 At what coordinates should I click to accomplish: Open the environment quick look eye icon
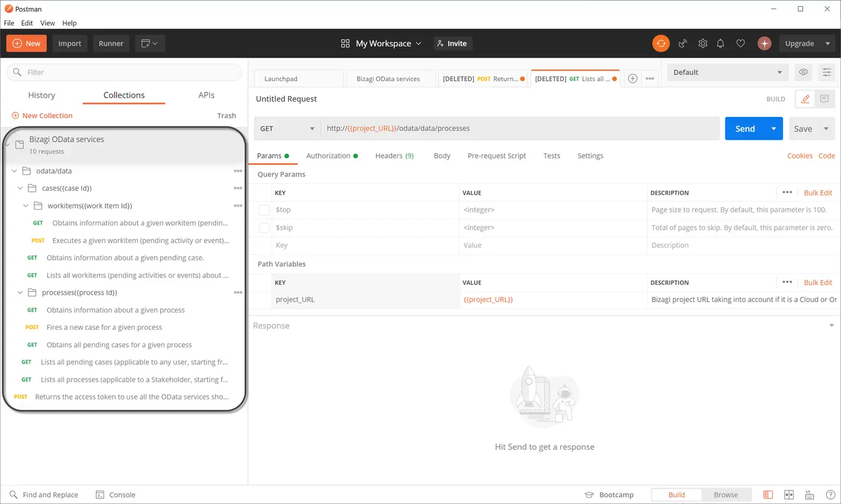click(x=803, y=72)
